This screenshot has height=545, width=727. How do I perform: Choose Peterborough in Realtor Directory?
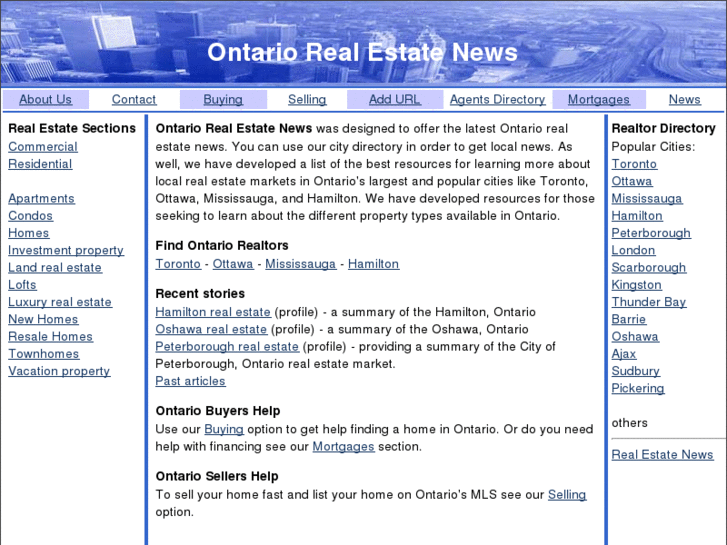click(x=651, y=233)
